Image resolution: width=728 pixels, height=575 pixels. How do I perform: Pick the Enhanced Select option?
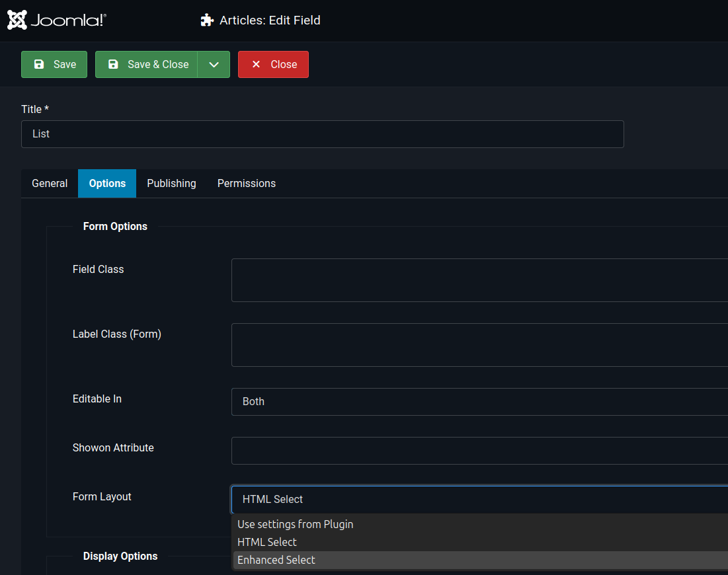[x=481, y=560]
